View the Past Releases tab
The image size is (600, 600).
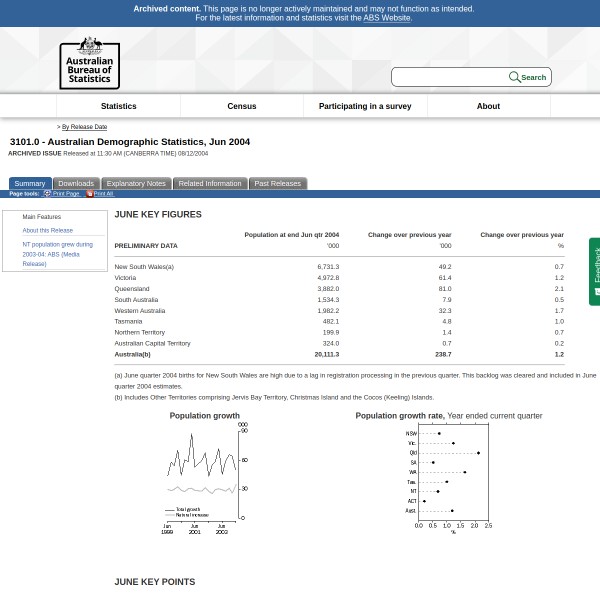(x=277, y=183)
